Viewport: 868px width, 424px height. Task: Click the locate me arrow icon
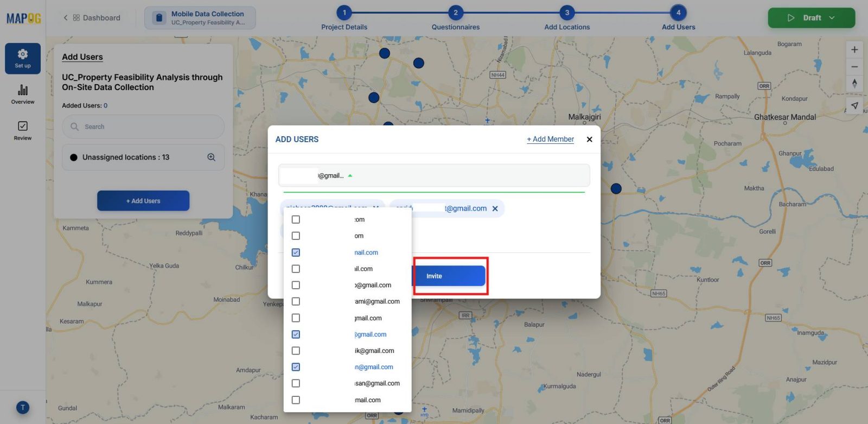(x=854, y=105)
